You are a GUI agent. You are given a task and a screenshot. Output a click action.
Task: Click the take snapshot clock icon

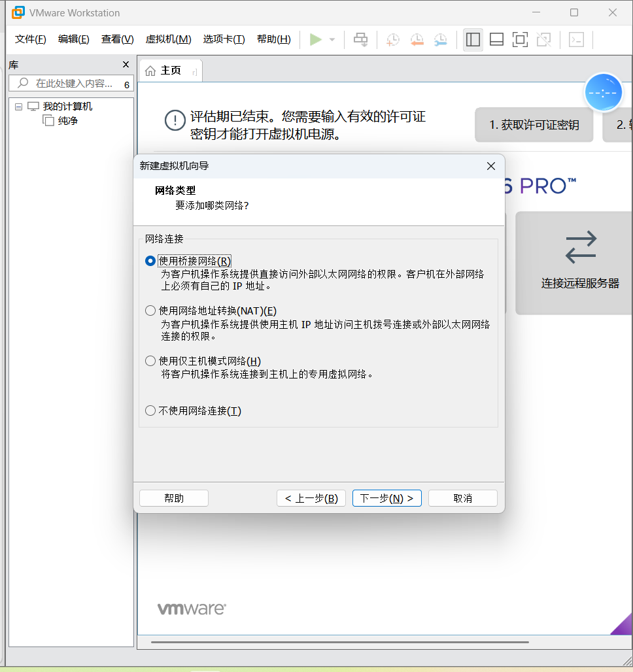coord(393,39)
